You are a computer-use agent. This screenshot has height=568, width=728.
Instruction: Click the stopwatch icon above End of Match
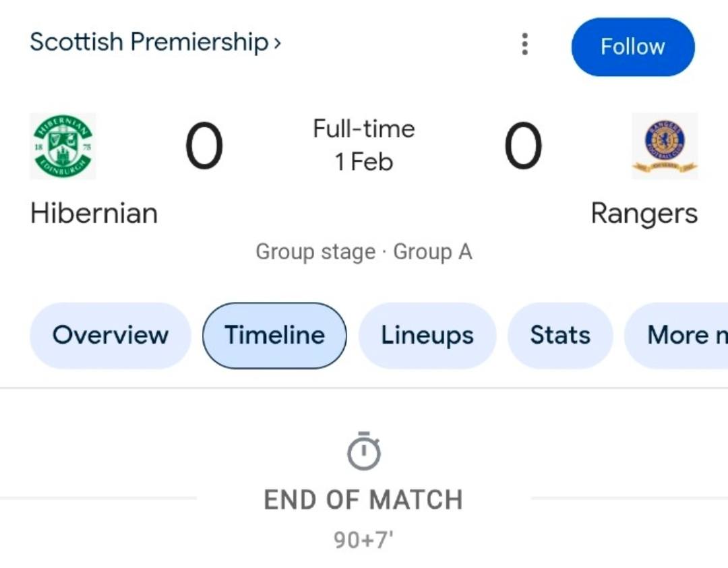point(363,451)
